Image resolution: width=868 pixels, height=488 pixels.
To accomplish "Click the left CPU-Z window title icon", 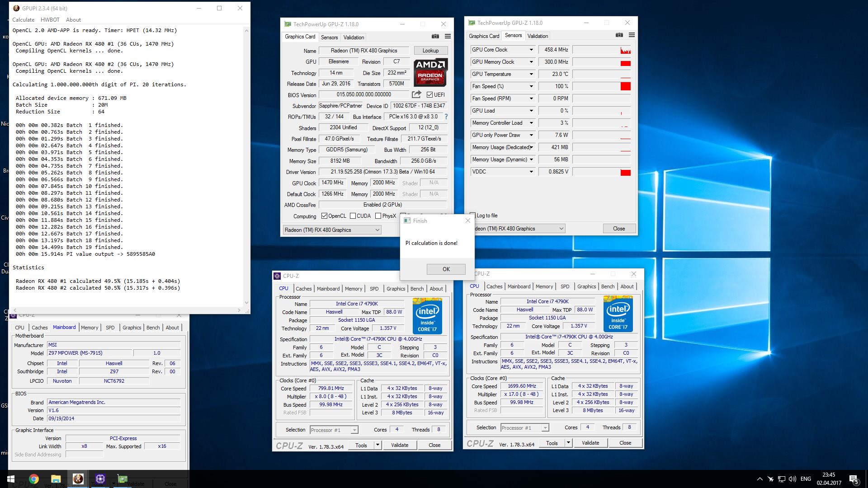I will click(x=277, y=276).
